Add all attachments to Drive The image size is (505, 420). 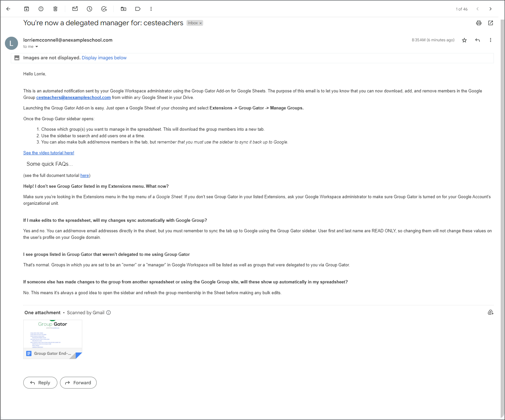(491, 313)
